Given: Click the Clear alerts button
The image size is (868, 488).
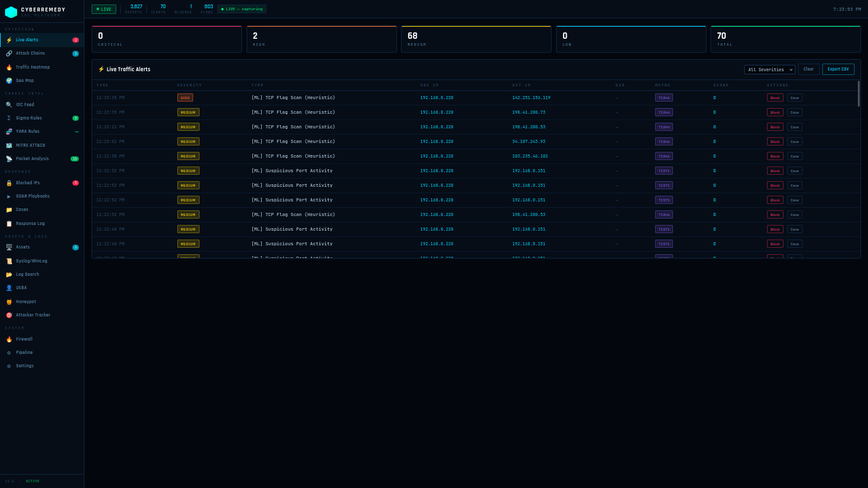Looking at the screenshot, I should pos(808,69).
